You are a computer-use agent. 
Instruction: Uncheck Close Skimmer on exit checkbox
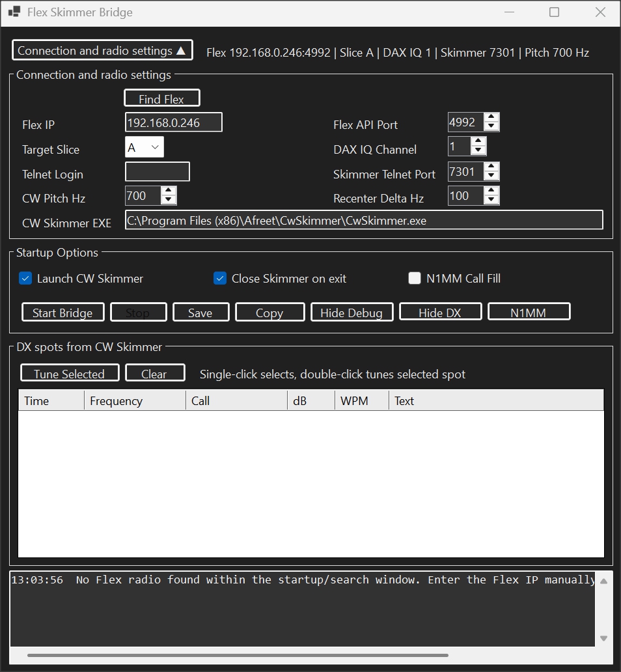coord(220,279)
